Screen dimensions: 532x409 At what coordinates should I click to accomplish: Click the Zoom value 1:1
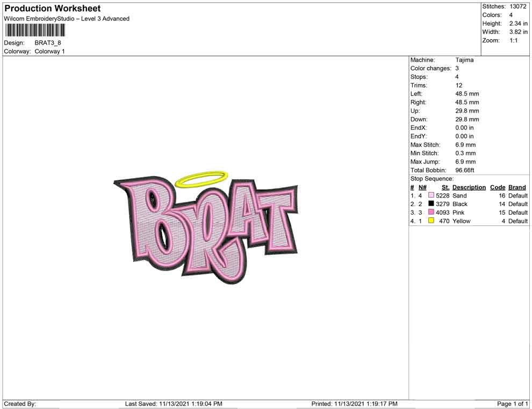pyautogui.click(x=514, y=40)
